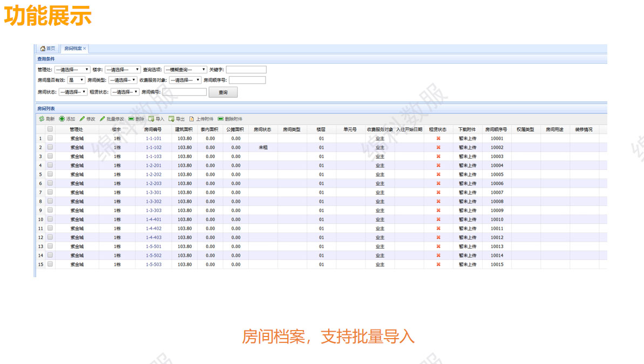644x364 pixels.
Task: Click red X lease status for room 1-3-303
Action: 438,210
